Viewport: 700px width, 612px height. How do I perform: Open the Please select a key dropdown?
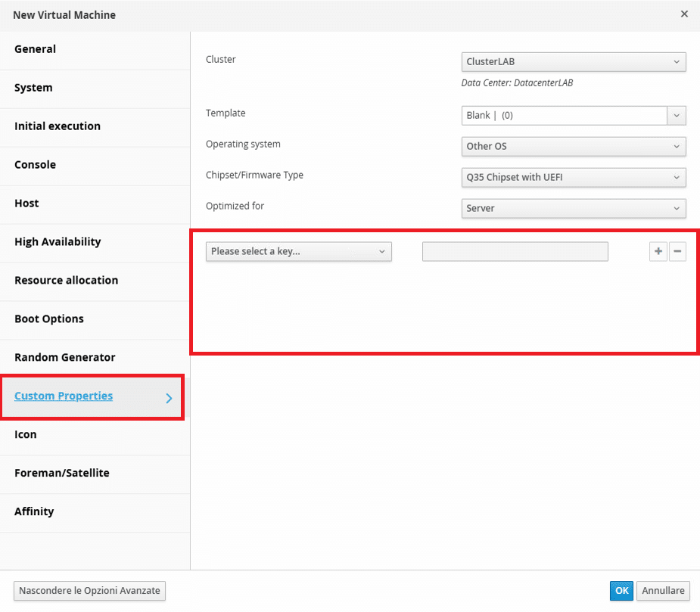tap(299, 251)
